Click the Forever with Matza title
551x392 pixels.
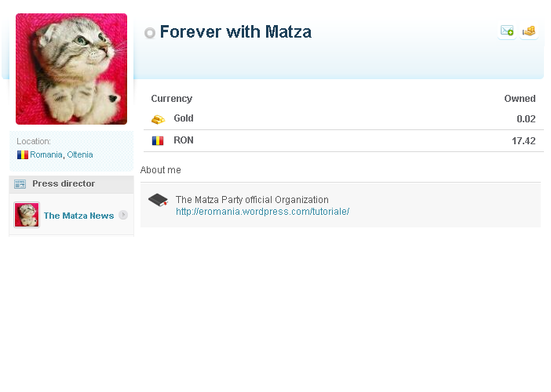[x=235, y=32]
